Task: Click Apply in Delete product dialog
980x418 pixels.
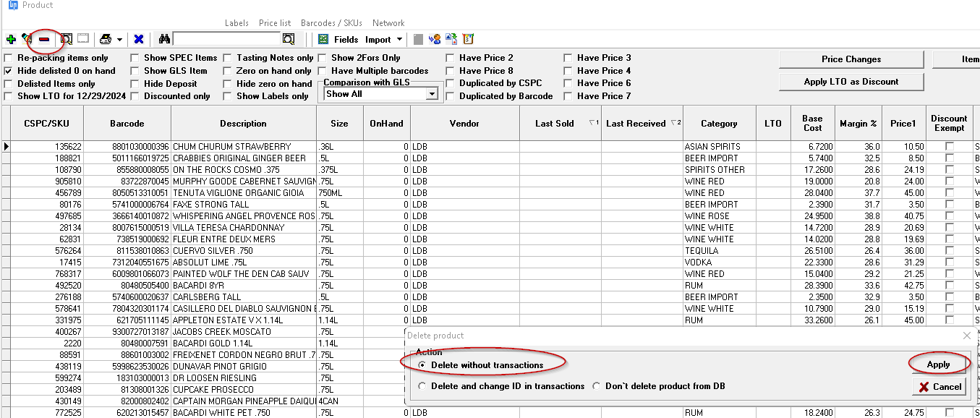Action: coord(938,364)
